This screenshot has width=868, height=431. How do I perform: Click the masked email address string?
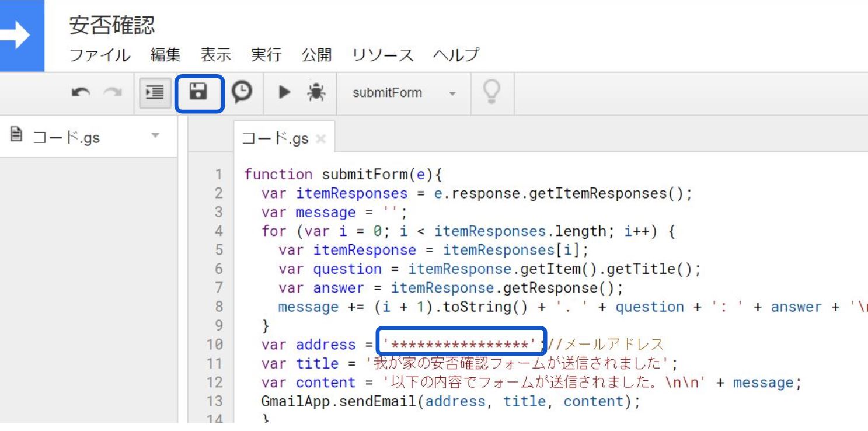461,345
